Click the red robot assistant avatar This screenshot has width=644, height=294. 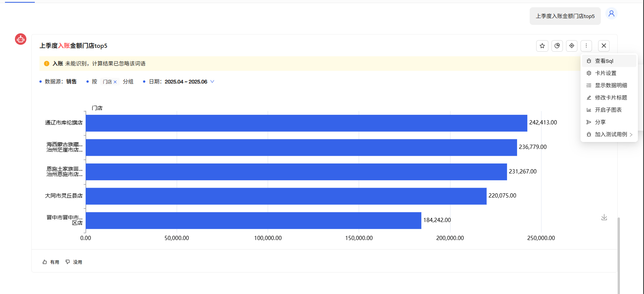point(21,39)
